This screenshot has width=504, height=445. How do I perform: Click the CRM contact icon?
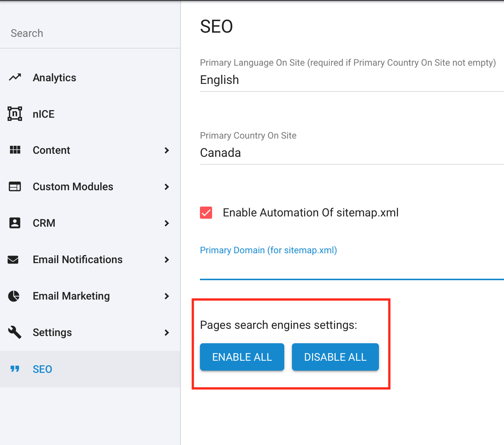pos(15,223)
